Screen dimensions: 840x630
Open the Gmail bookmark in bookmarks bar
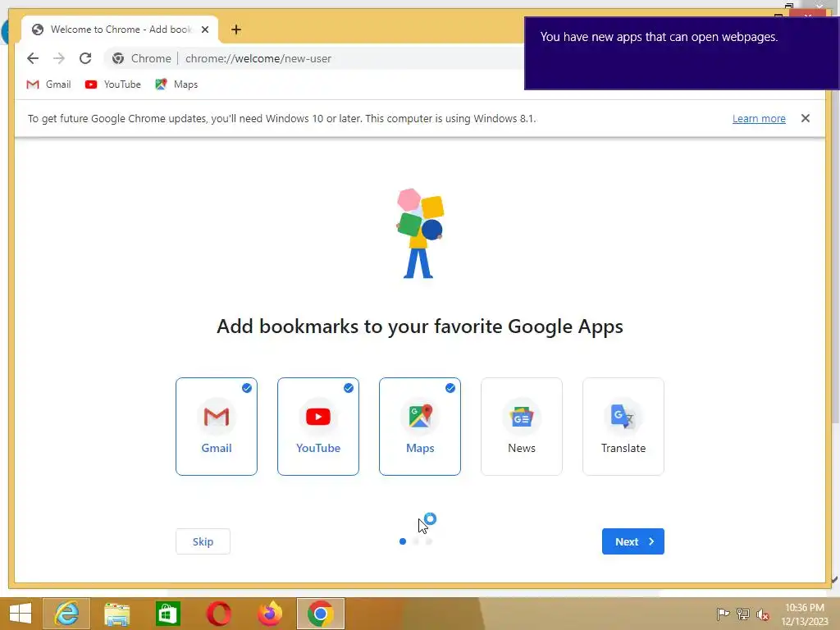(48, 84)
